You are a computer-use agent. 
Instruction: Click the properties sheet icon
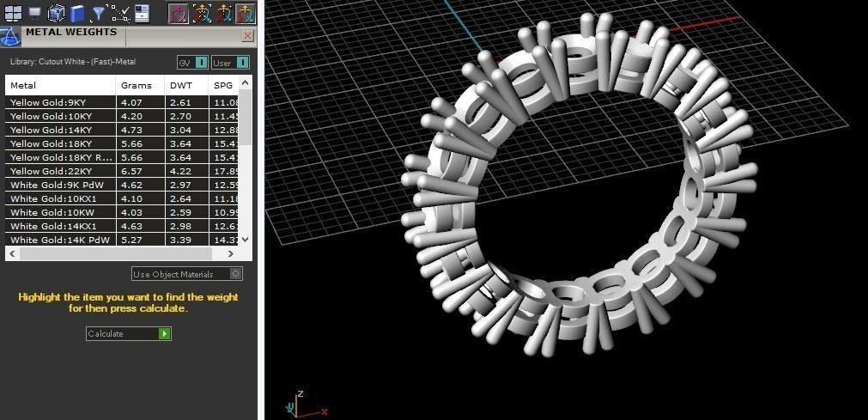coord(142,13)
